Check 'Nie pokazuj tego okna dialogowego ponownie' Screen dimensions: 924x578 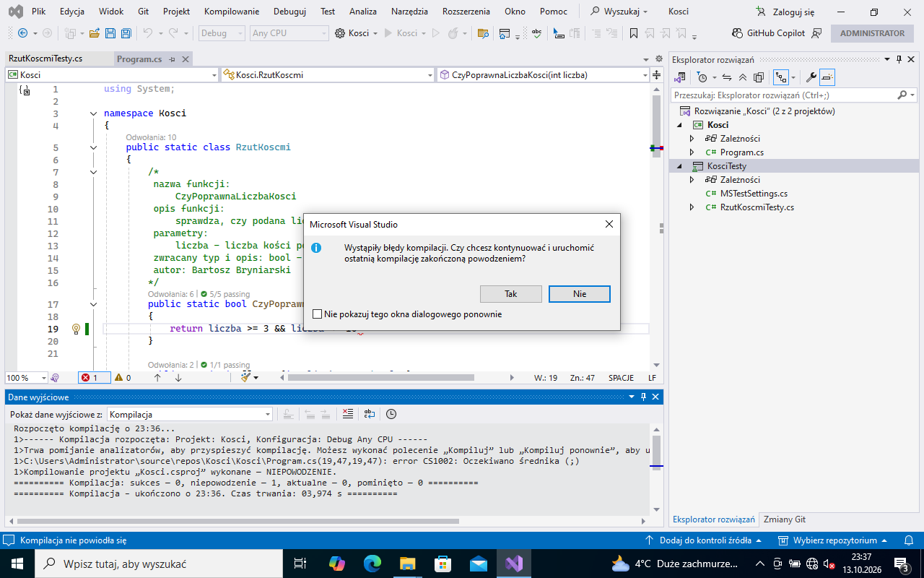(318, 314)
